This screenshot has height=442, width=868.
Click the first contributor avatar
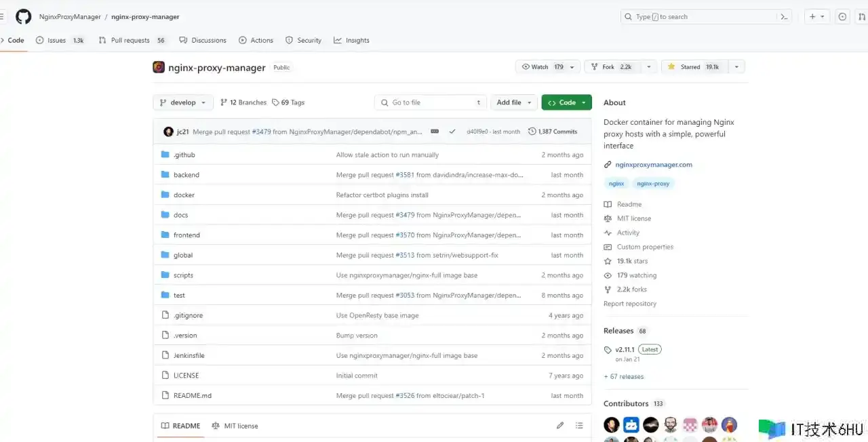tap(612, 425)
